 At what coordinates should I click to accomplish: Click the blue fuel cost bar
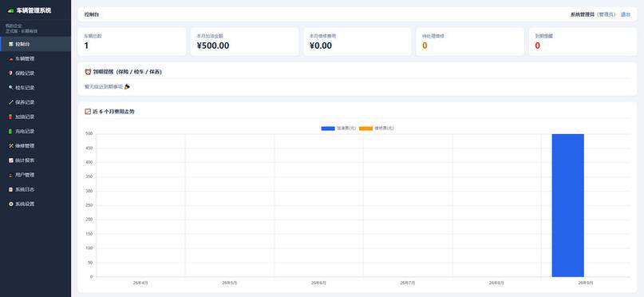pyautogui.click(x=567, y=205)
